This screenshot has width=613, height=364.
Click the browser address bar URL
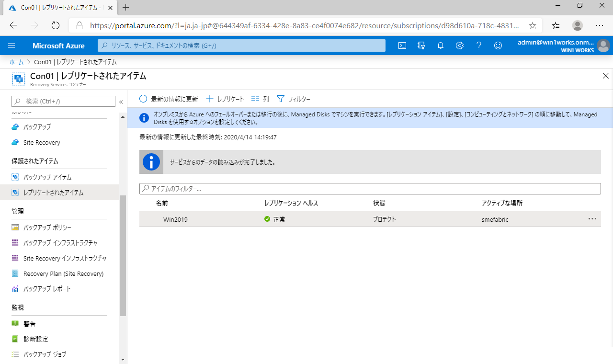[304, 25]
